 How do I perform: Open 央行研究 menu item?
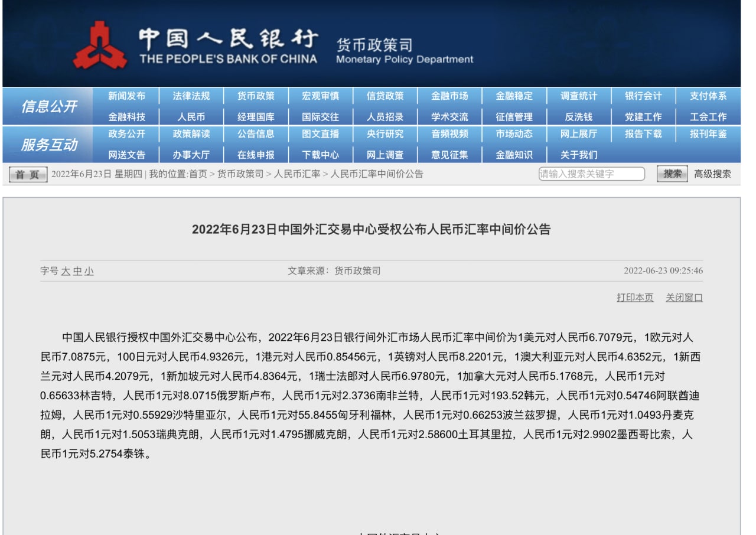tap(385, 134)
